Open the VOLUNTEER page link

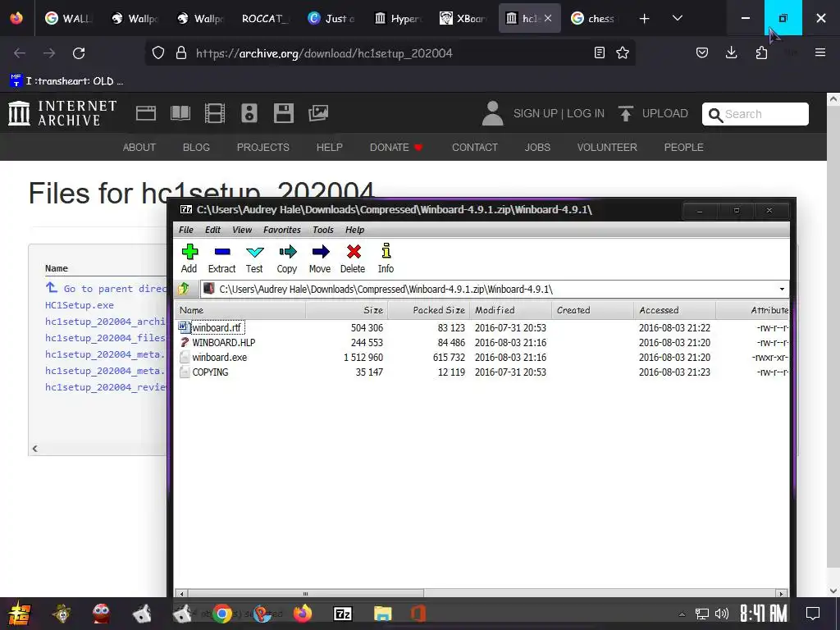(607, 148)
